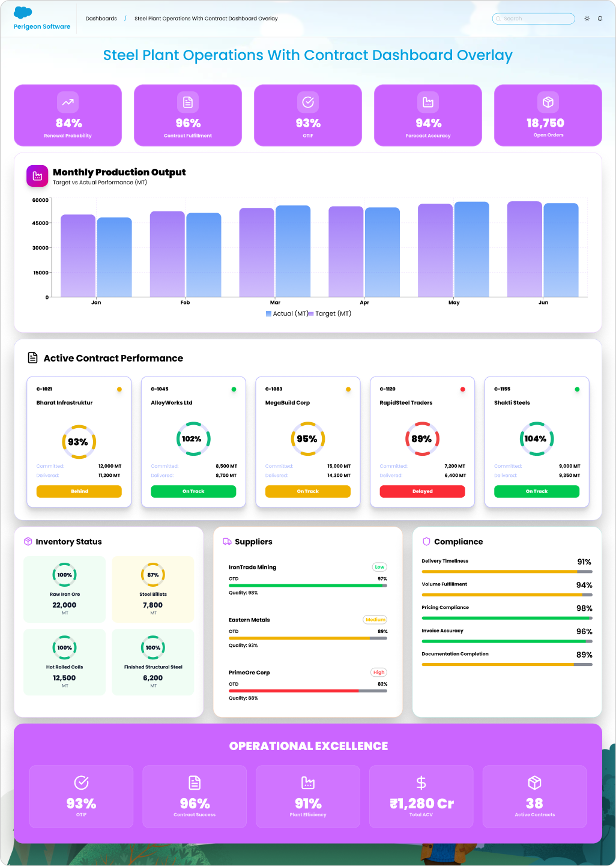Click the Perigeon Software logo
The height and width of the screenshot is (866, 616).
[x=41, y=19]
